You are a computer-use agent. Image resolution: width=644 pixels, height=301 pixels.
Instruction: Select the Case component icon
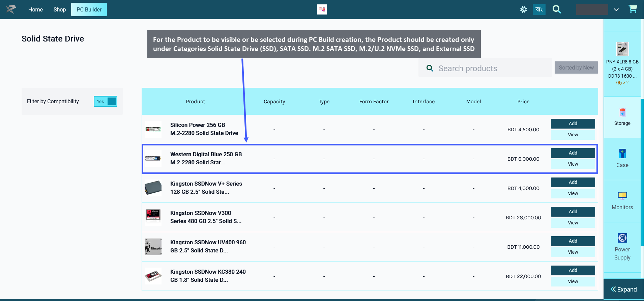click(622, 154)
